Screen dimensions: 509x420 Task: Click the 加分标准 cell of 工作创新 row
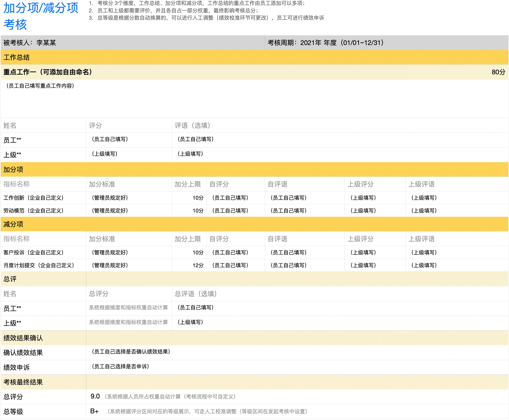[x=129, y=198]
